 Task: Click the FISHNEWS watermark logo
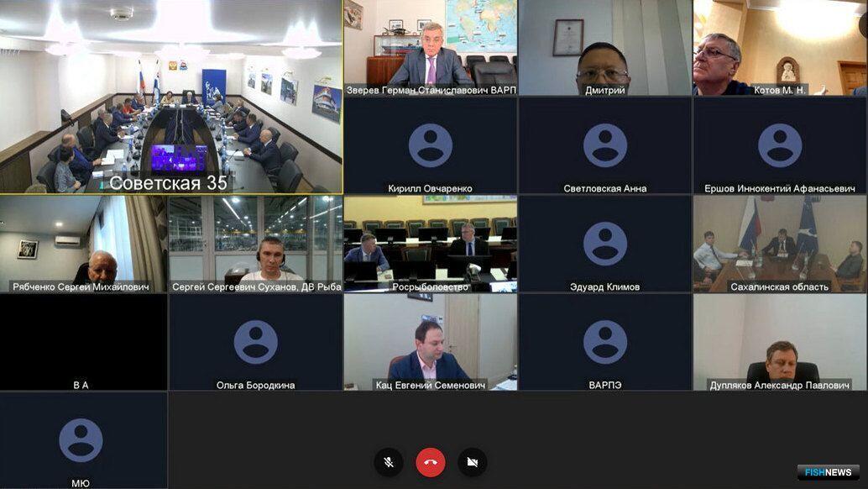pyautogui.click(x=829, y=472)
